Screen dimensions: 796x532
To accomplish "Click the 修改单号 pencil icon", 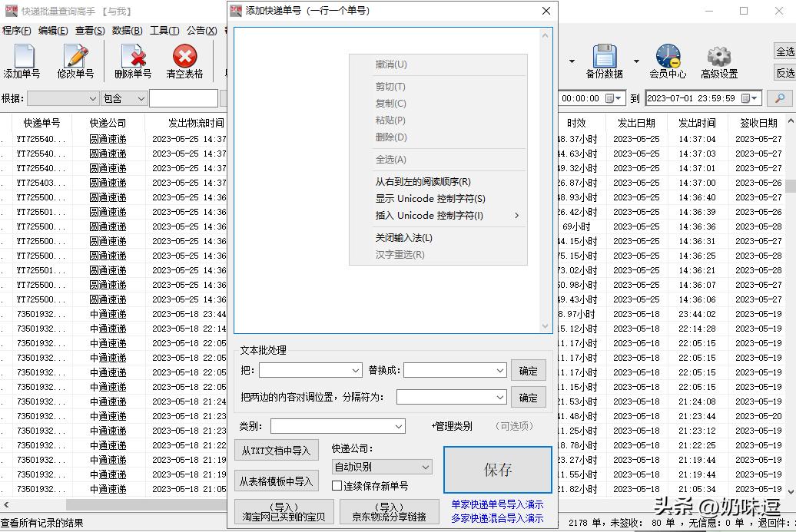I will click(x=75, y=56).
